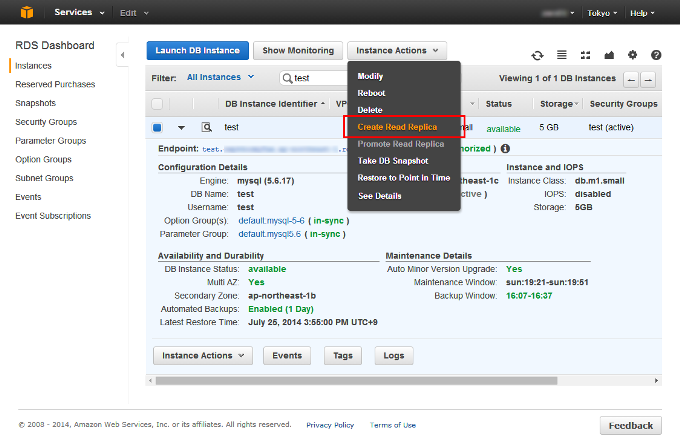Open the top Instance Actions dropdown
Viewport: 680px width, 440px height.
pyautogui.click(x=397, y=51)
